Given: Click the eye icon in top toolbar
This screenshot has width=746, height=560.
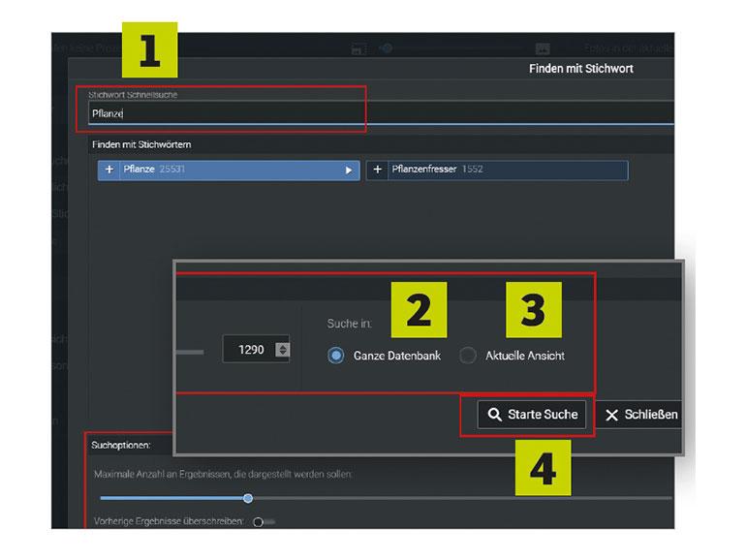Looking at the screenshot, I should pos(386,48).
